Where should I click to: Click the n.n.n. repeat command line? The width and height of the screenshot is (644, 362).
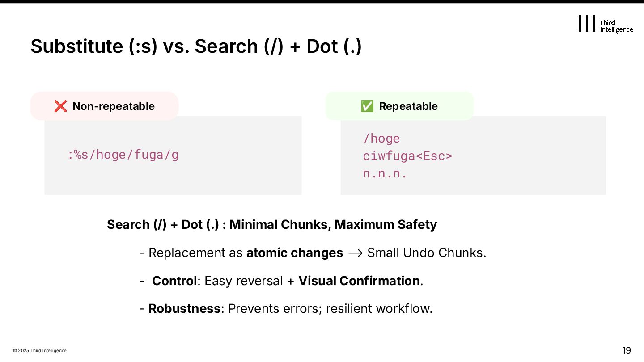(x=385, y=173)
